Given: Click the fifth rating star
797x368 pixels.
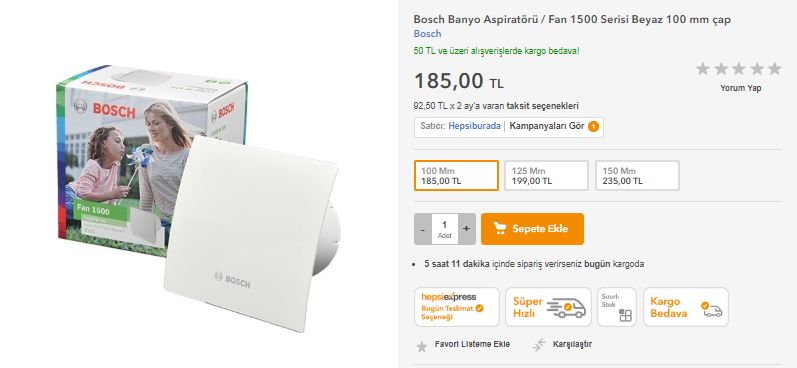Looking at the screenshot, I should pyautogui.click(x=774, y=69).
